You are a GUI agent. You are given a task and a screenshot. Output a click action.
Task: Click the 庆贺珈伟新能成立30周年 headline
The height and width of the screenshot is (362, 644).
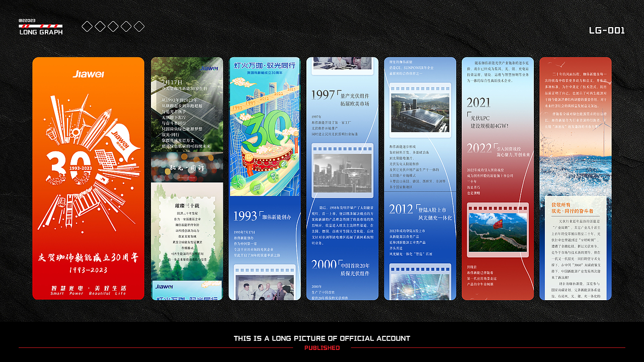coord(88,257)
